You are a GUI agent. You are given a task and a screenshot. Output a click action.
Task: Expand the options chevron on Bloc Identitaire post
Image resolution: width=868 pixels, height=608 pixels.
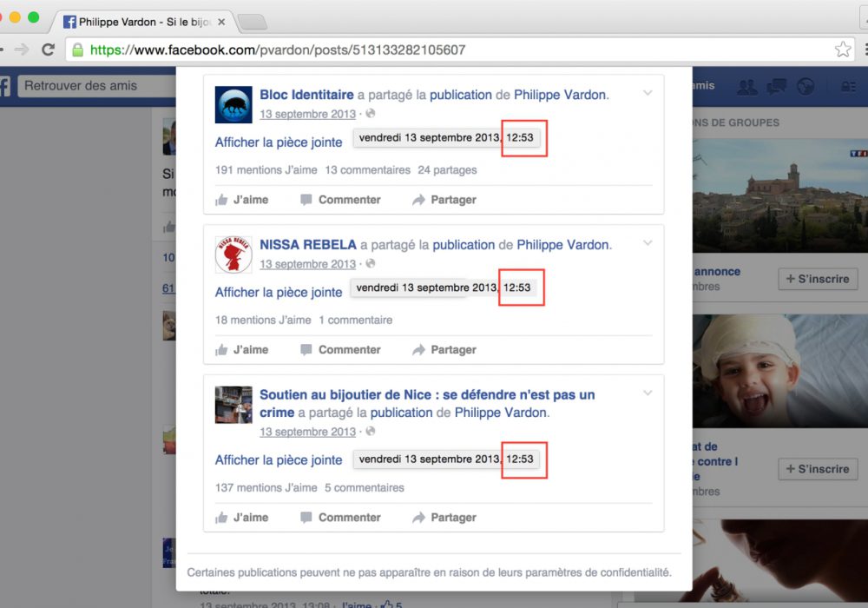point(648,93)
